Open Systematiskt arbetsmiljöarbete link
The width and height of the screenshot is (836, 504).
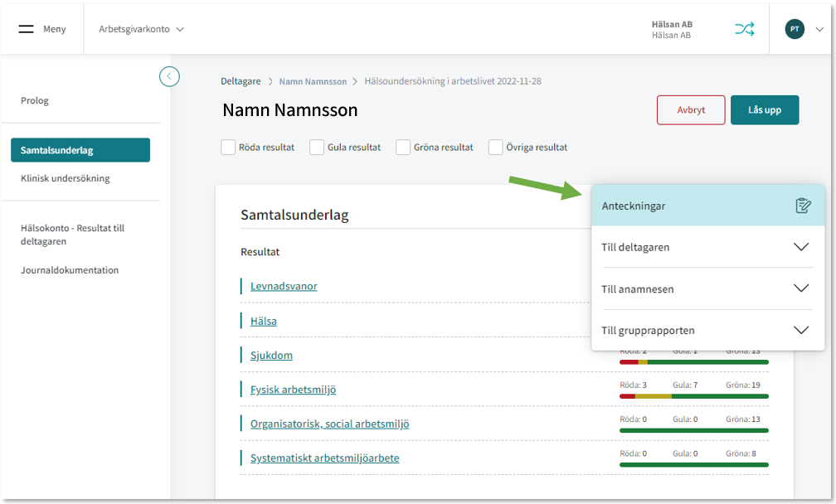click(325, 458)
